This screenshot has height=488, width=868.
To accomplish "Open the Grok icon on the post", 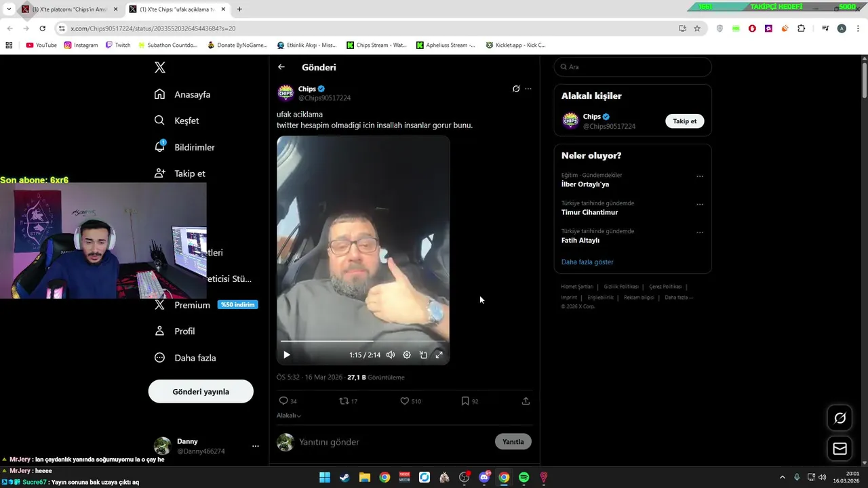I will (516, 89).
